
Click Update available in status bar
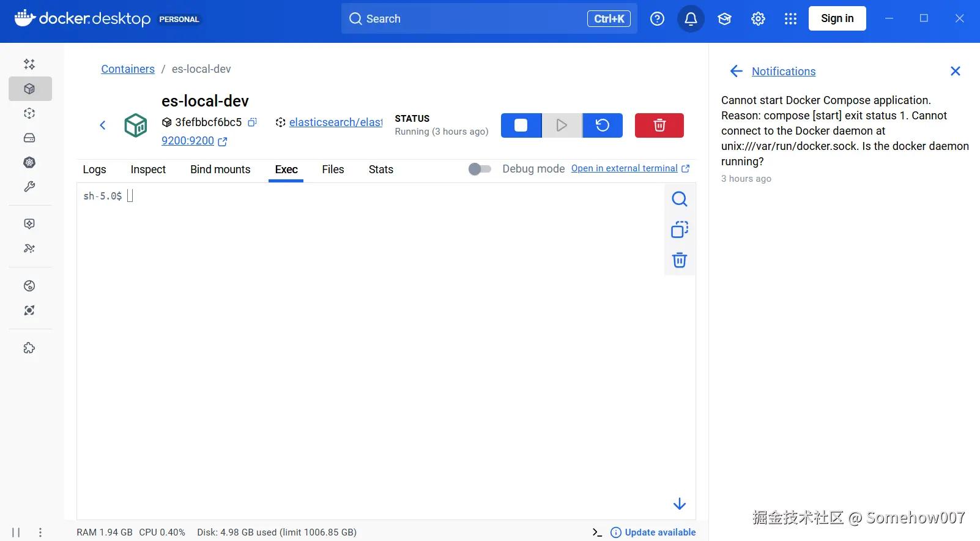click(x=653, y=532)
